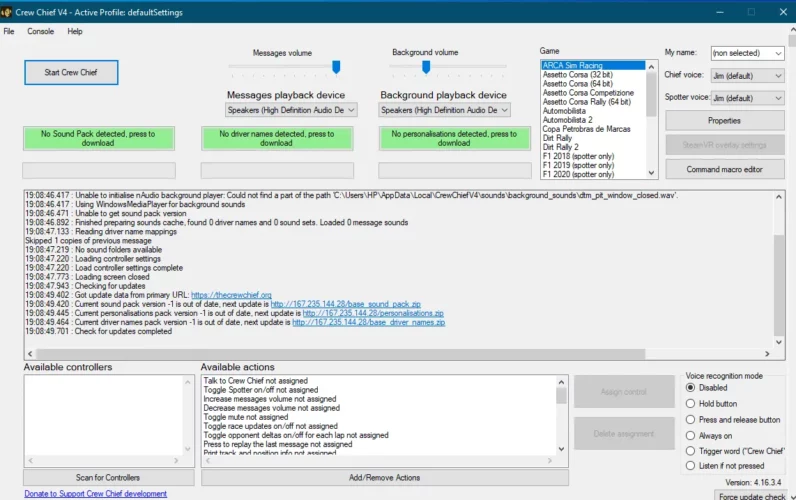This screenshot has height=500, width=796.
Task: Open the Properties window
Action: coord(724,120)
